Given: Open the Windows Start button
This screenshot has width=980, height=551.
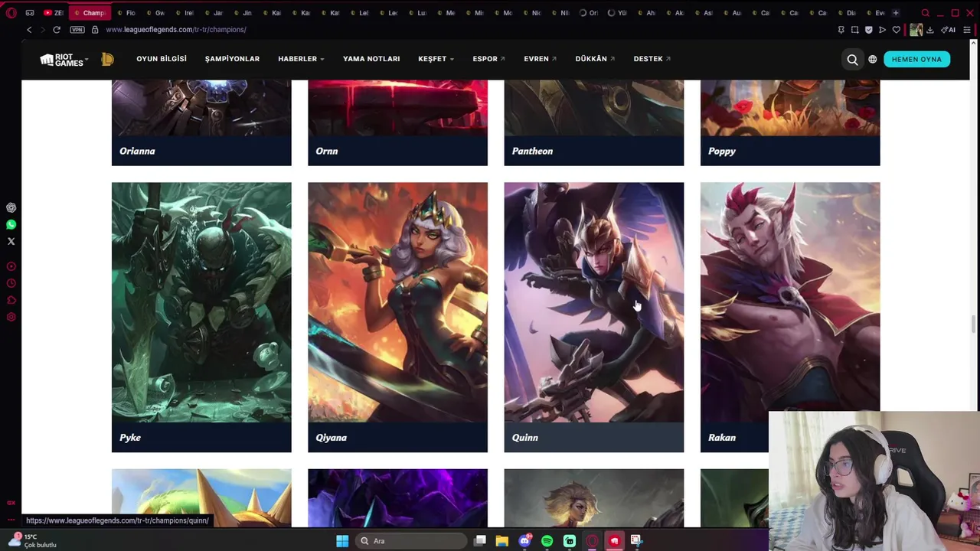Looking at the screenshot, I should click(342, 541).
